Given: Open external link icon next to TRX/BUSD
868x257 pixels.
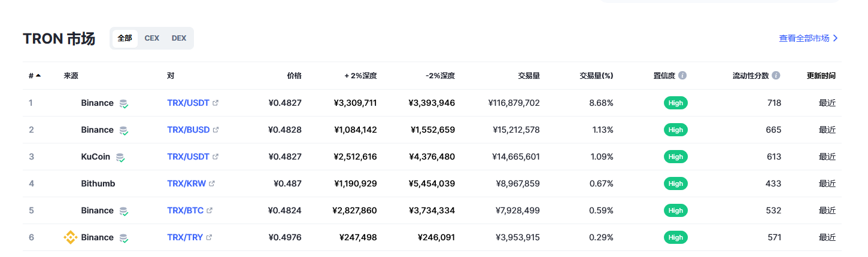Looking at the screenshot, I should pyautogui.click(x=216, y=130).
